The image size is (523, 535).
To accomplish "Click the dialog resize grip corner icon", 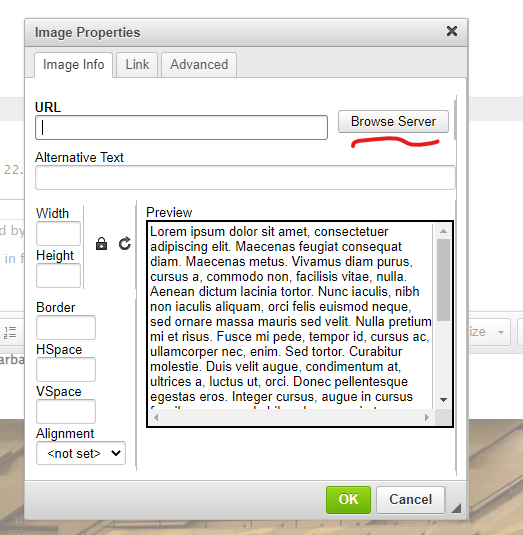I will tap(456, 508).
